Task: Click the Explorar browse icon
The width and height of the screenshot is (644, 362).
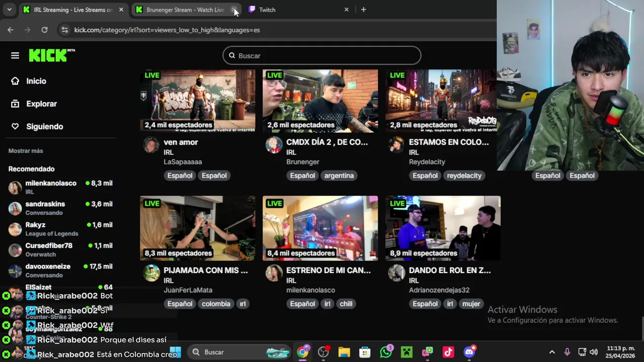Action: coord(15,104)
